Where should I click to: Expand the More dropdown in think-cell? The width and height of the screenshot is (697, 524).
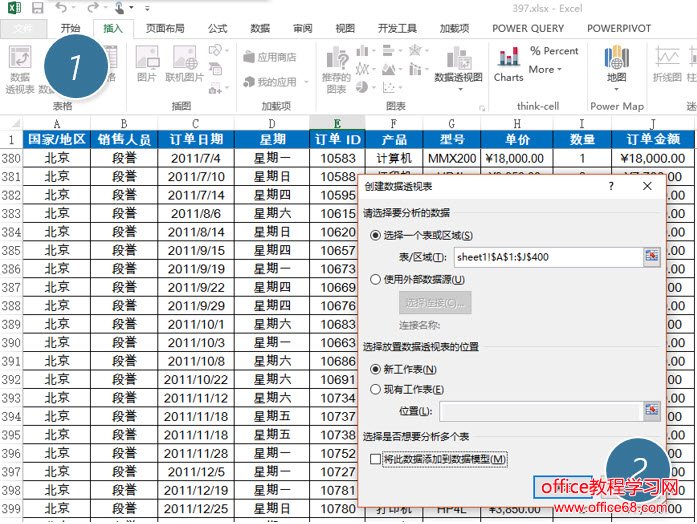(545, 70)
